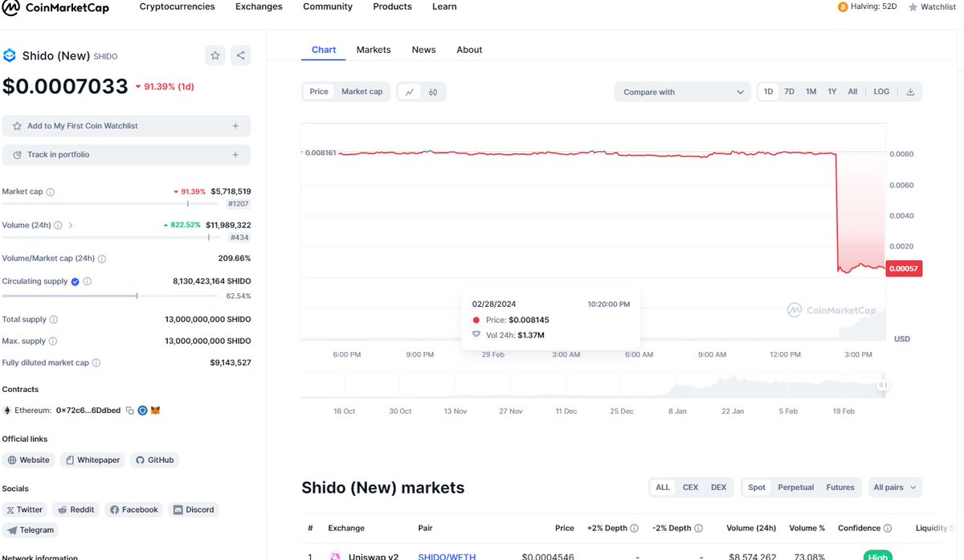The image size is (964, 560).
Task: Open the official Website link
Action: click(29, 460)
